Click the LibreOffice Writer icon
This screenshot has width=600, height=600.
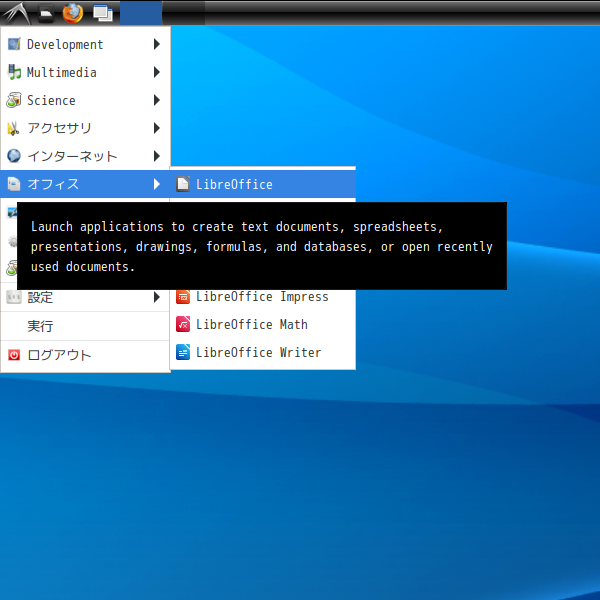pos(183,352)
